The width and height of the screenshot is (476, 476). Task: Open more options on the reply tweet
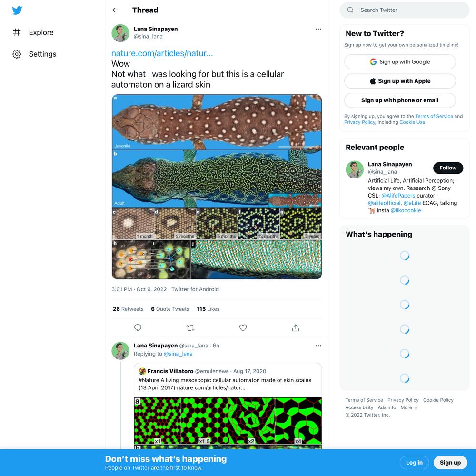click(318, 346)
